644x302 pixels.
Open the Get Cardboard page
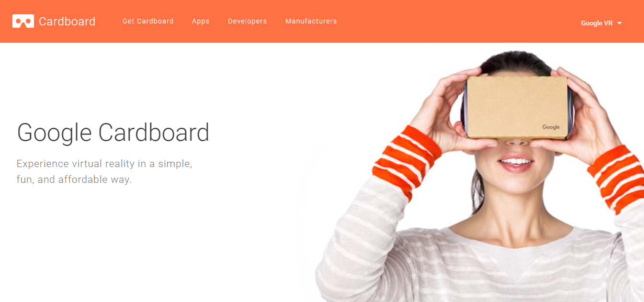pyautogui.click(x=148, y=21)
